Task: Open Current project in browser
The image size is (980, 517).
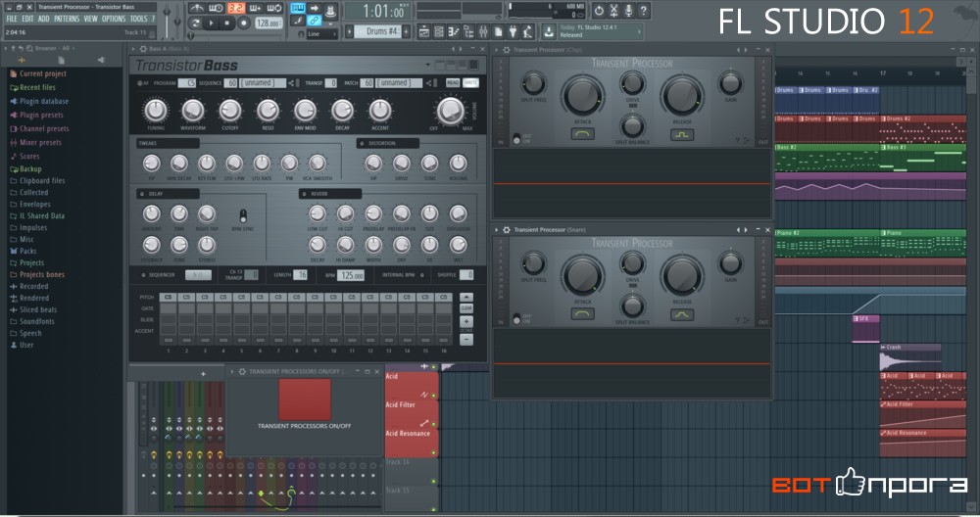Action: [42, 73]
